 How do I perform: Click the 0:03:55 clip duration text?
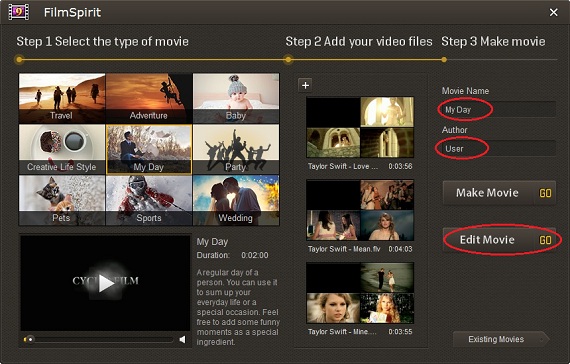coord(400,332)
